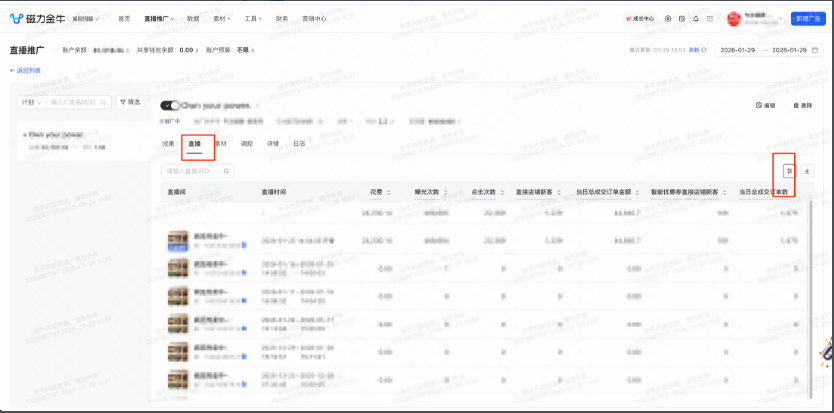Click the ad name search input

coord(74,102)
